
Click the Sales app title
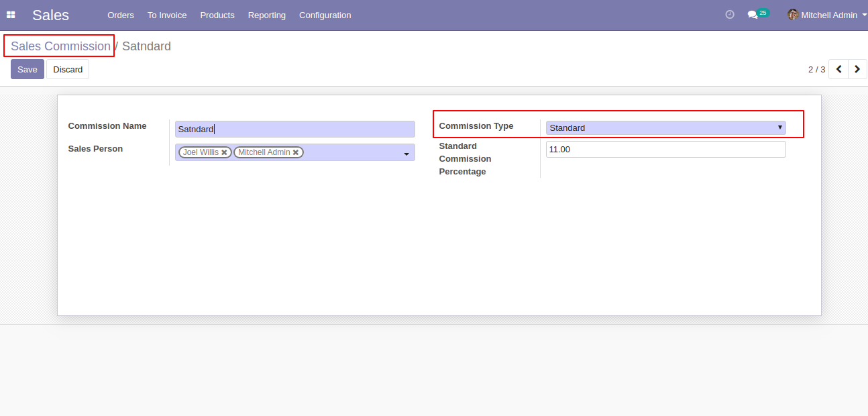pos(50,15)
